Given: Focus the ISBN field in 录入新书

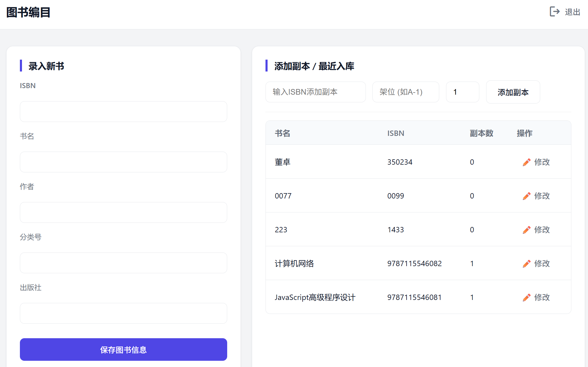Looking at the screenshot, I should (123, 112).
